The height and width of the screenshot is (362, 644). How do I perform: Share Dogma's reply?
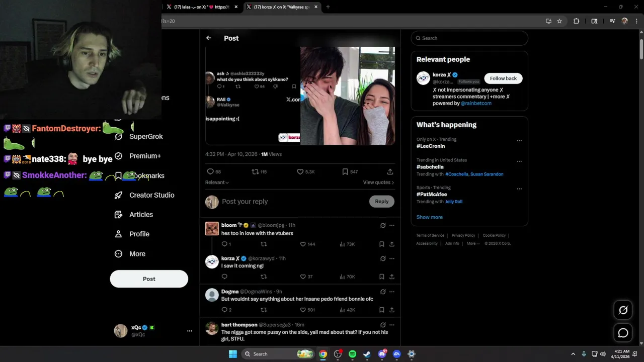pos(392,310)
